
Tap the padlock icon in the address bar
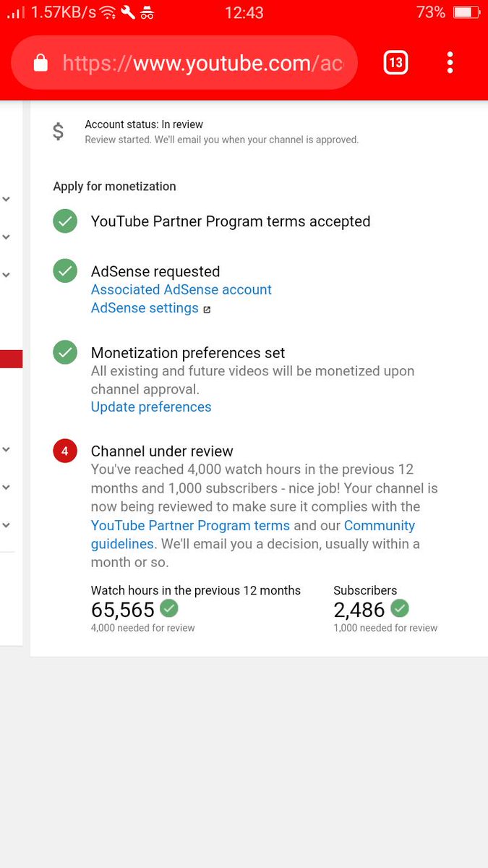(x=41, y=63)
